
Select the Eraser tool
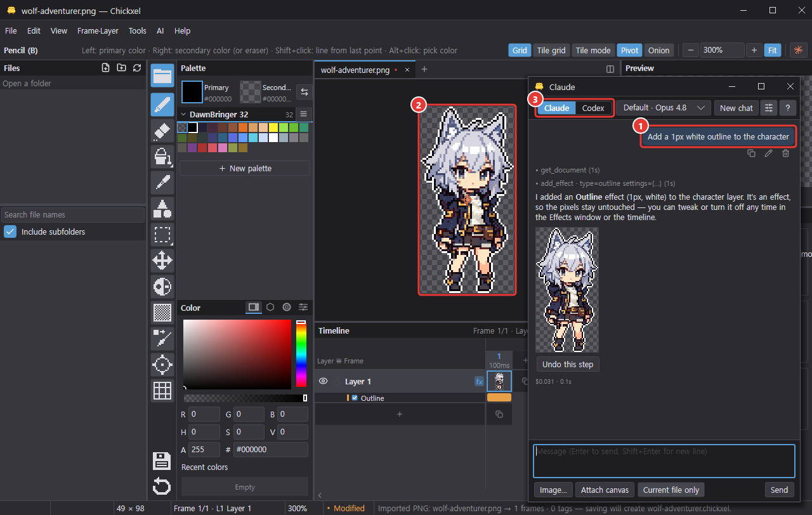pyautogui.click(x=162, y=131)
